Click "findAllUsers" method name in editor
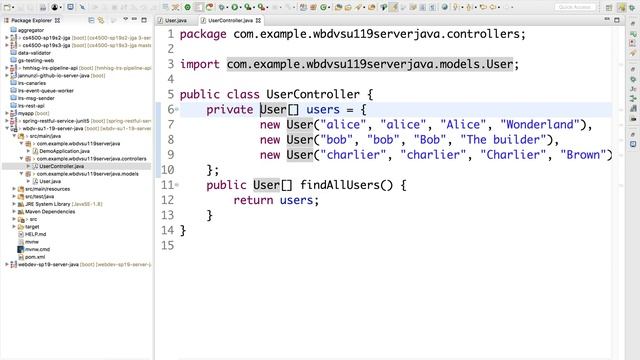This screenshot has width=640, height=360. (340, 185)
